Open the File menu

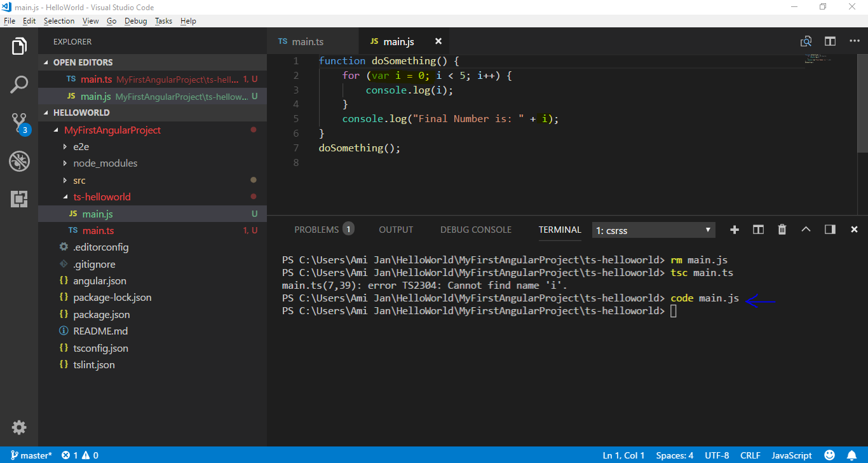click(x=9, y=21)
